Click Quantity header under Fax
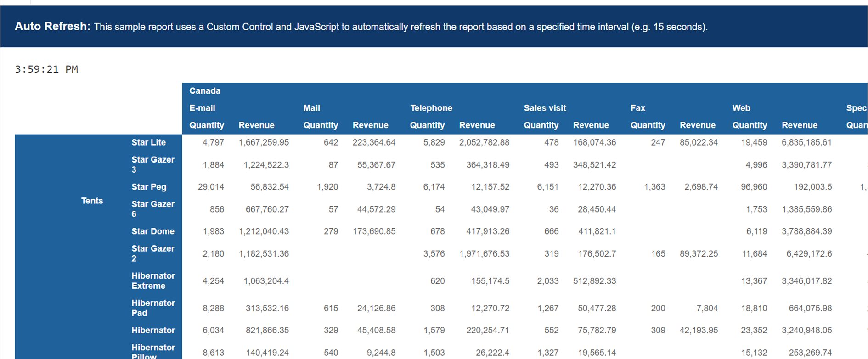This screenshot has height=359, width=868. 648,125
